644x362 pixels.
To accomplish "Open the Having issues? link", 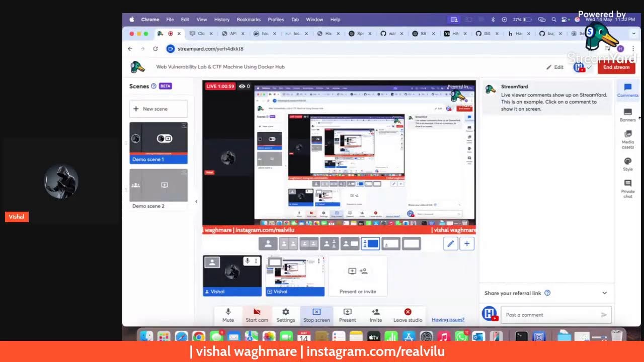I will coord(448,320).
